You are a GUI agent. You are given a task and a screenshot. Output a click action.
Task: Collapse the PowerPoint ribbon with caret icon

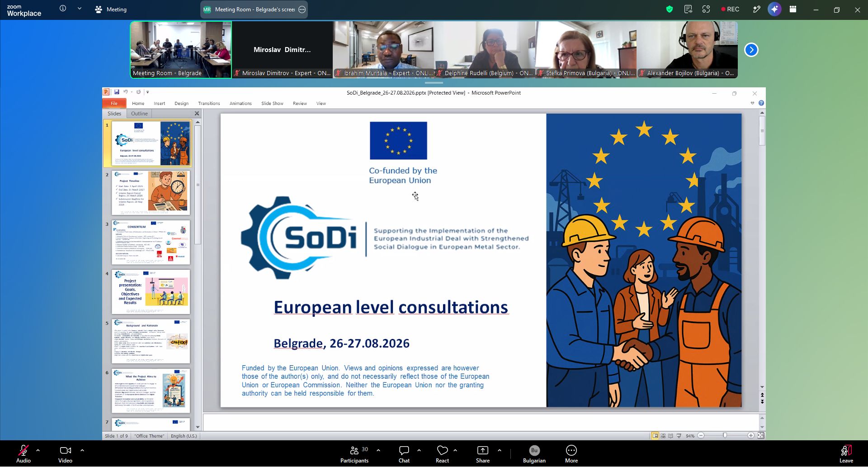753,103
